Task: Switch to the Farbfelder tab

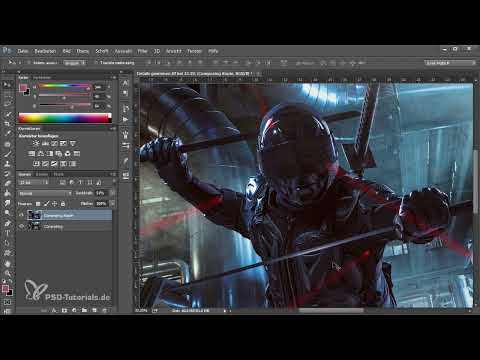Action: click(x=42, y=77)
